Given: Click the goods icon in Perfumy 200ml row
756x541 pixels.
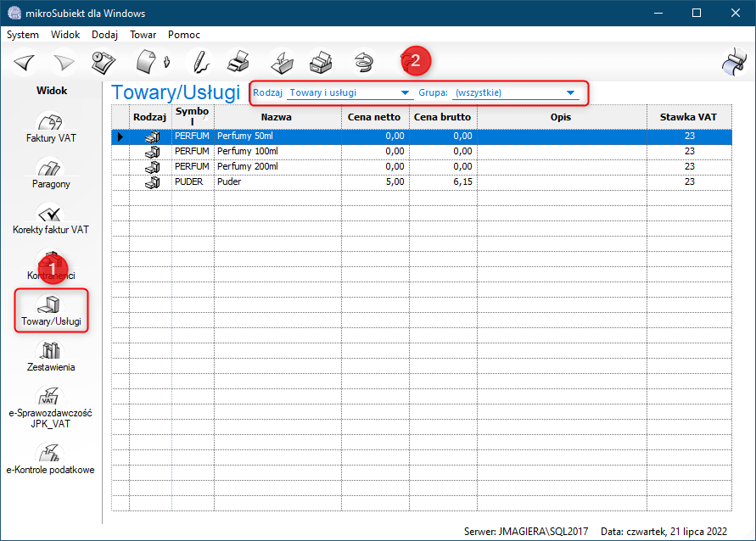Looking at the screenshot, I should [153, 167].
